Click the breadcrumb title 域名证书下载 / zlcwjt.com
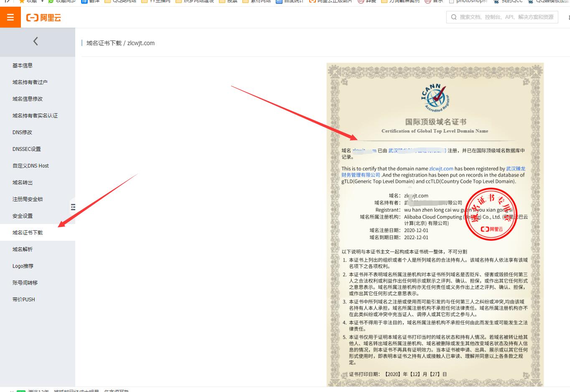 click(120, 43)
